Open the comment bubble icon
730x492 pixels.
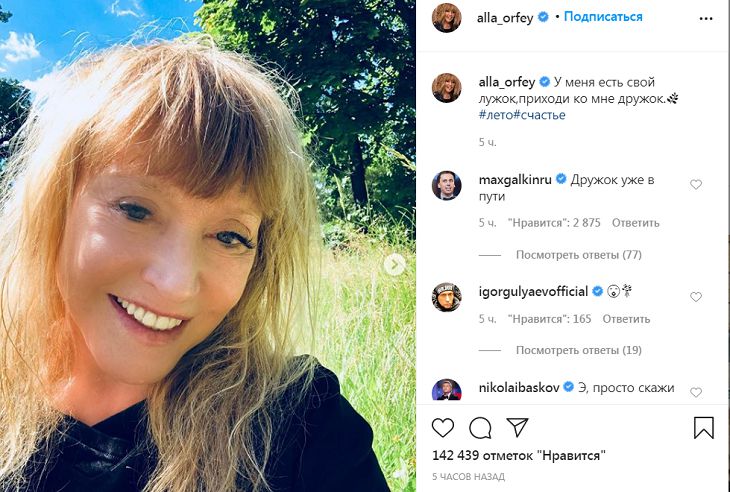480,428
